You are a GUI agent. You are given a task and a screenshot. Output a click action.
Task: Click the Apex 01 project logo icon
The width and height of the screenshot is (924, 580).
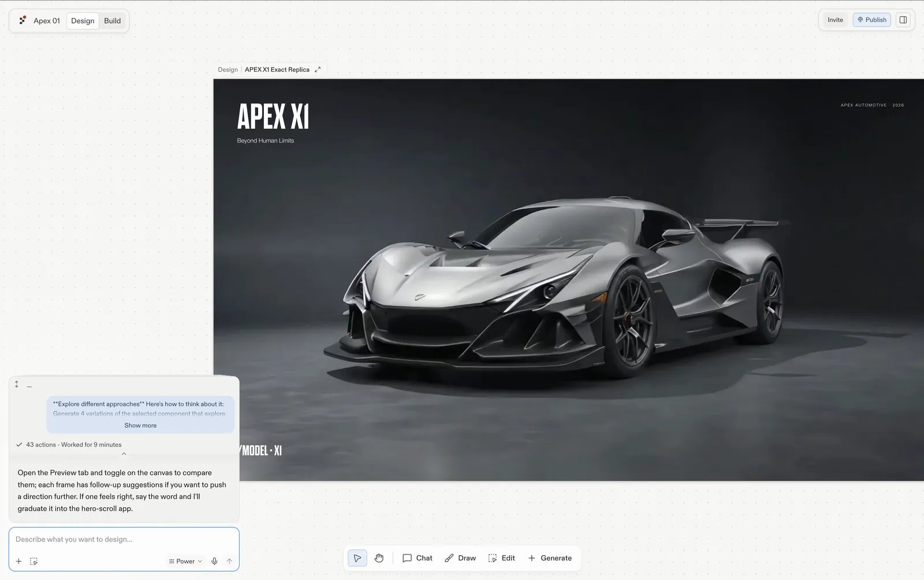(23, 20)
